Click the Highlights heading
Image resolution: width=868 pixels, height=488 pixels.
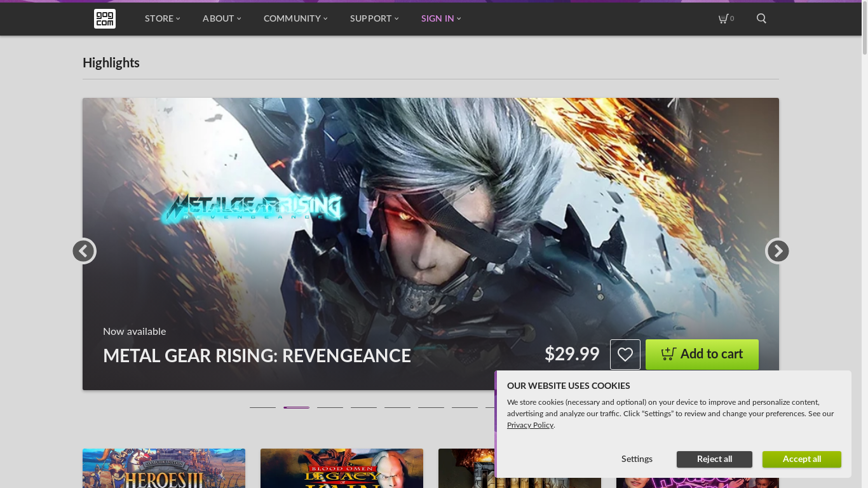pos(111,63)
